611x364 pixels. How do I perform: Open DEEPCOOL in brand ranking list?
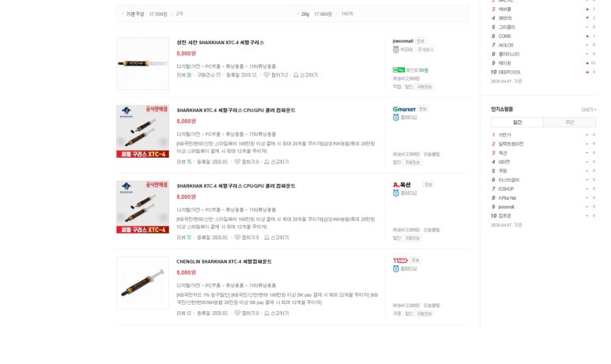(x=509, y=72)
